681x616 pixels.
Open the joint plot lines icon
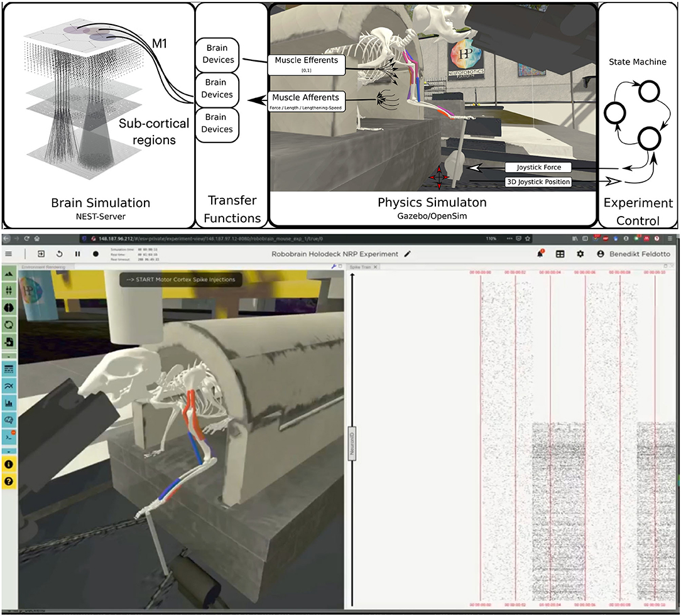click(x=9, y=386)
